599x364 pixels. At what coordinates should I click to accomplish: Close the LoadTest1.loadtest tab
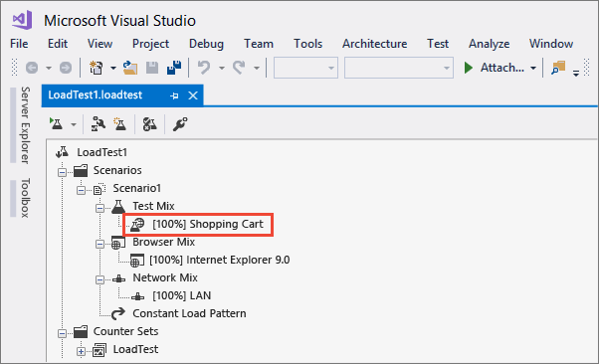click(x=193, y=95)
